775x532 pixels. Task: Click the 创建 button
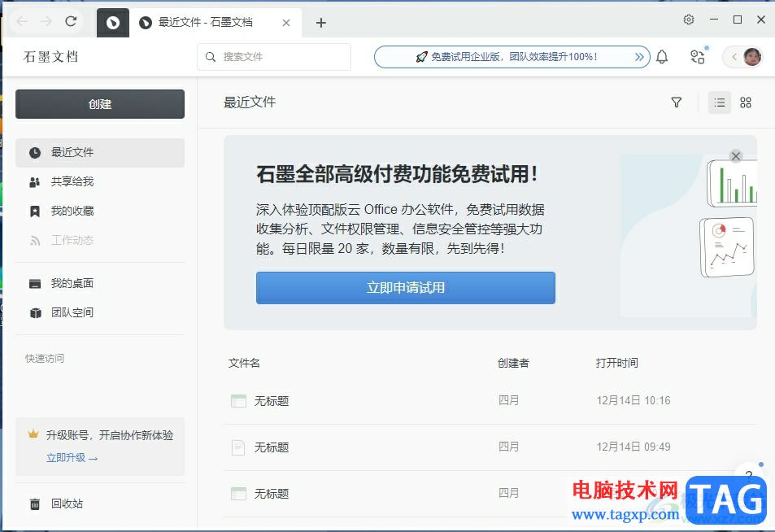[100, 104]
